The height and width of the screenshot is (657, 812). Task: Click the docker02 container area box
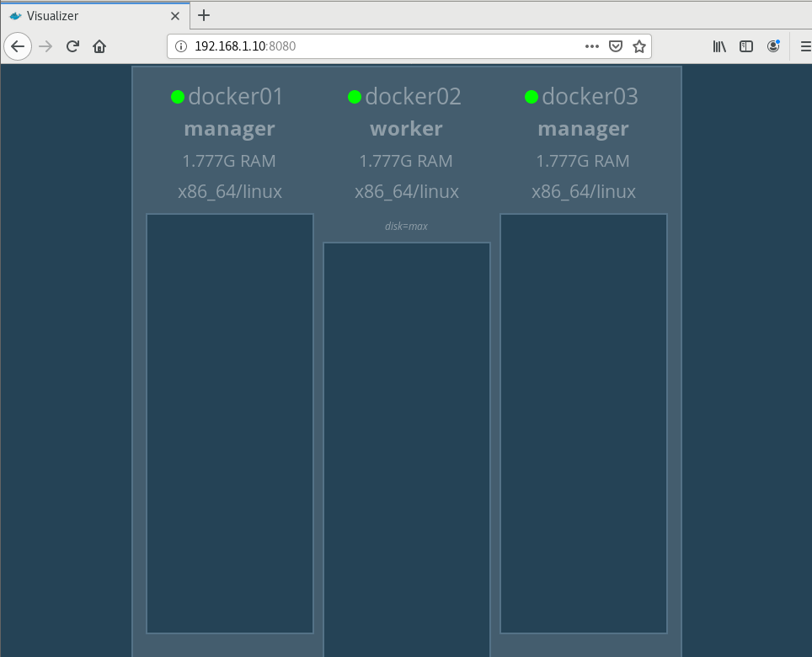[407, 450]
